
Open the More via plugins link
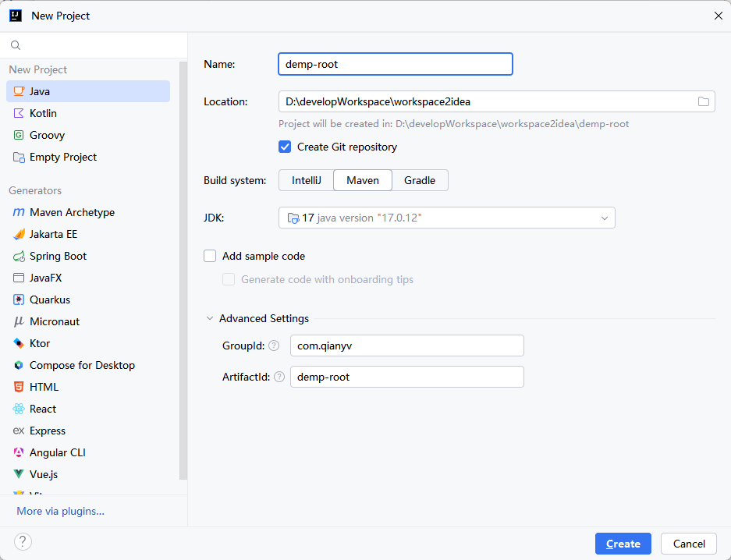(60, 511)
